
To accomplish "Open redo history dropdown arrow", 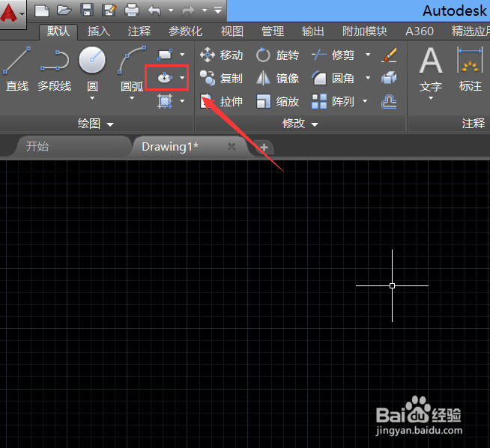I will (x=205, y=10).
